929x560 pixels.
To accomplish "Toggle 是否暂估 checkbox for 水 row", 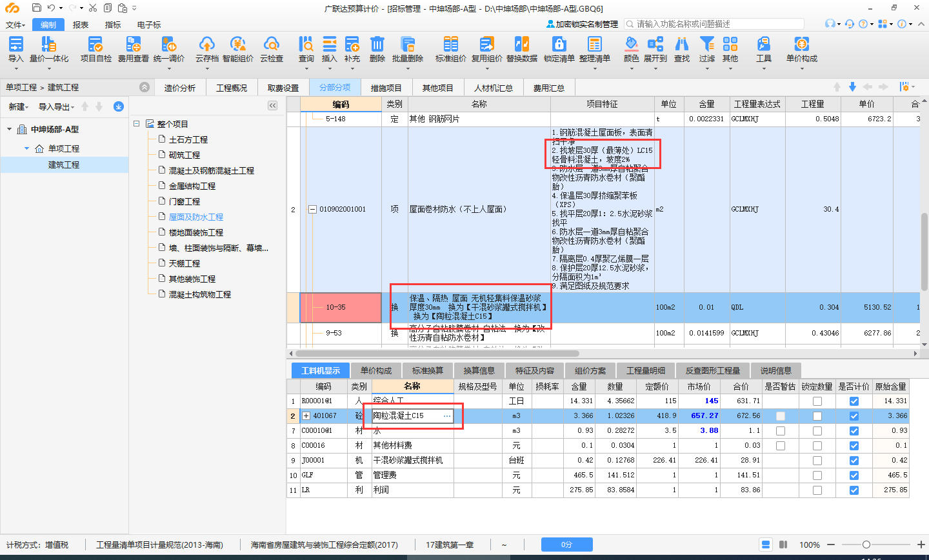I will pos(780,430).
